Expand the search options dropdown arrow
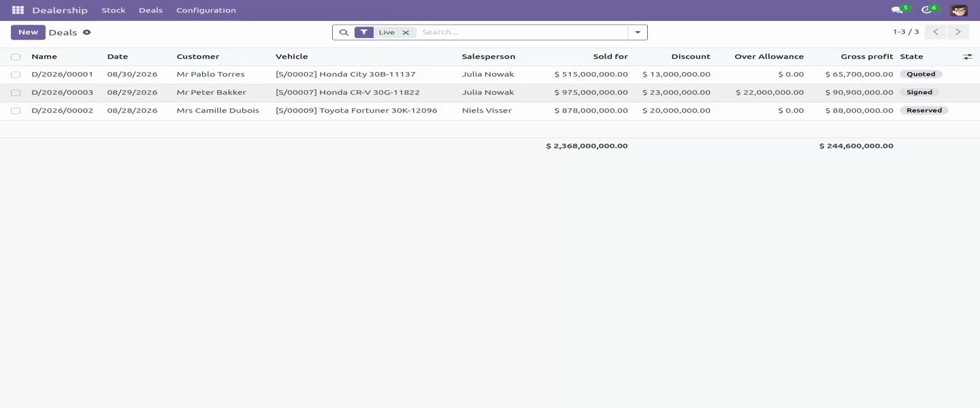980x408 pixels. coord(638,32)
